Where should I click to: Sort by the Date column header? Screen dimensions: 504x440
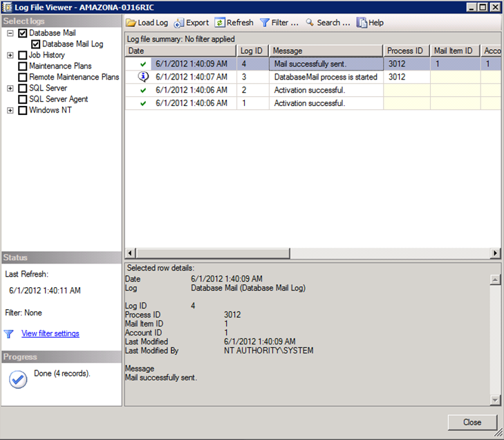click(180, 51)
